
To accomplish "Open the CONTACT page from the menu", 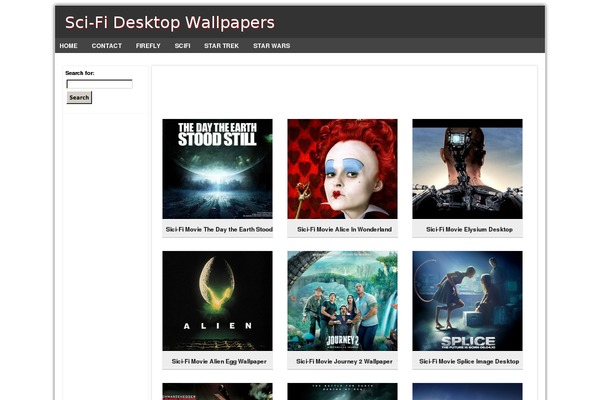I will tap(106, 46).
